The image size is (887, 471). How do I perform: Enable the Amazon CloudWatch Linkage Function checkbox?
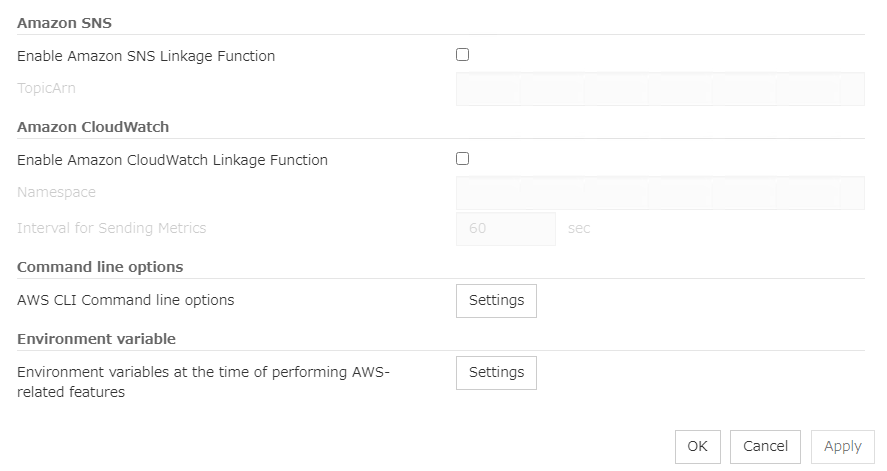point(462,158)
